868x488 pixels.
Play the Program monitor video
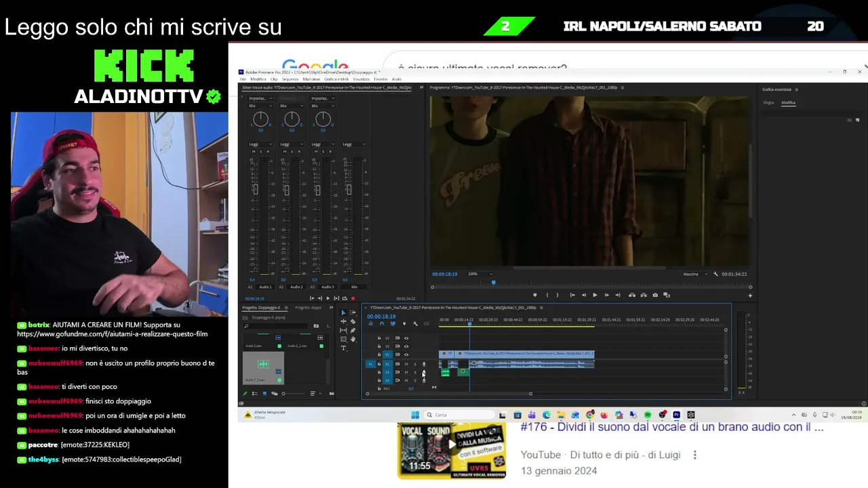(x=595, y=295)
